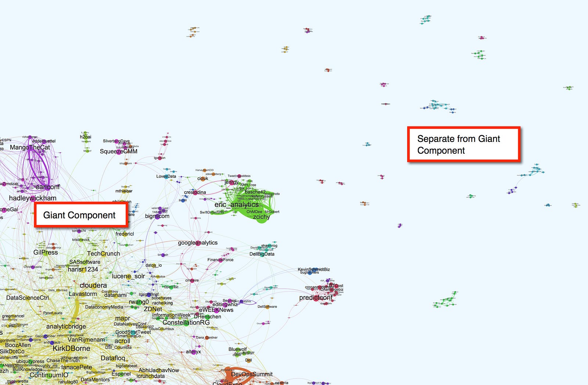Image resolution: width=588 pixels, height=385 pixels.
Task: Select the TechCrunch node label
Action: (x=104, y=254)
